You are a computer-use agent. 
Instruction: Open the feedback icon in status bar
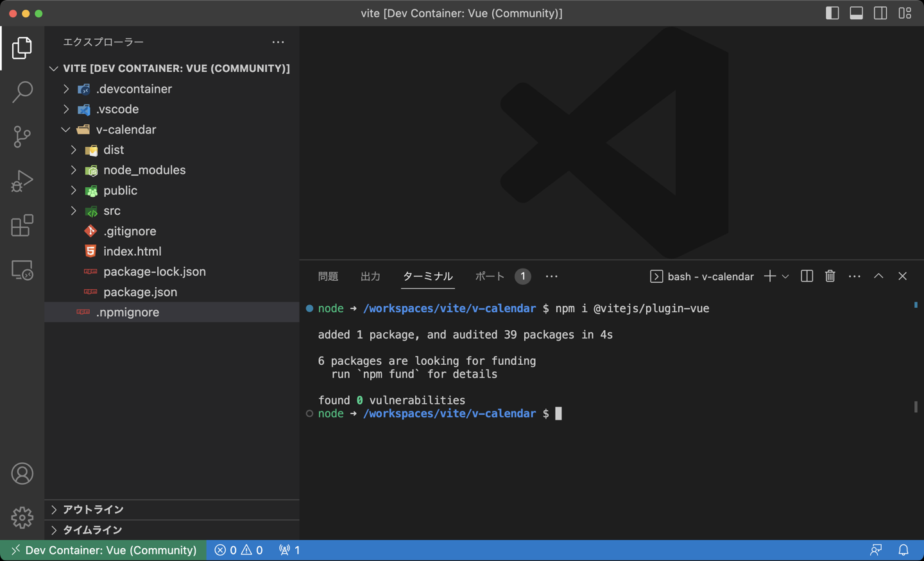[x=876, y=550]
